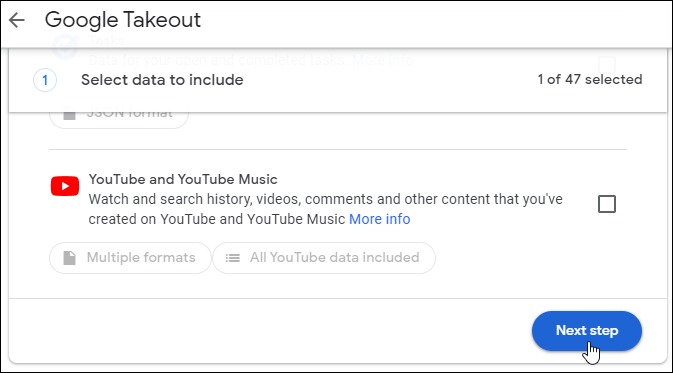Image resolution: width=673 pixels, height=373 pixels.
Task: Check the YouTube and YouTube Music checkbox
Action: click(607, 204)
